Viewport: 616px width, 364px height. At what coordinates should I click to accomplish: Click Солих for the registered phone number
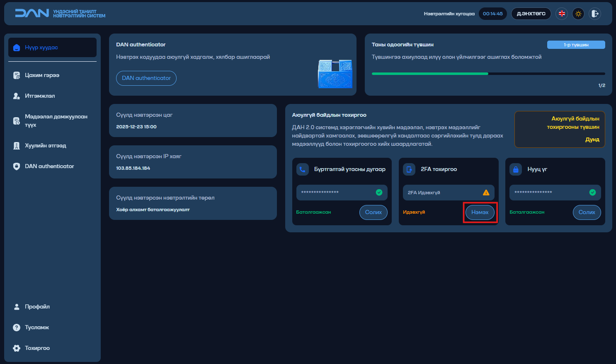(373, 212)
